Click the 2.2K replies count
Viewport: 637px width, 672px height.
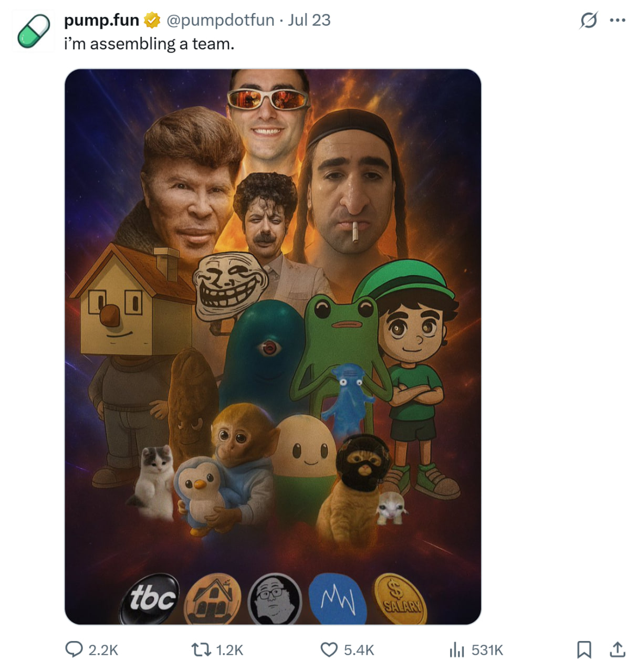click(103, 650)
